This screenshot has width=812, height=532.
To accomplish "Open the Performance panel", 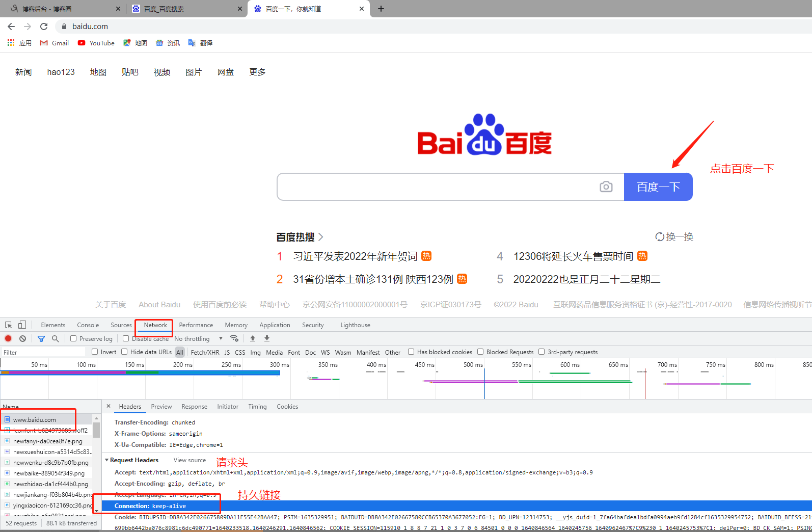I will coord(196,325).
